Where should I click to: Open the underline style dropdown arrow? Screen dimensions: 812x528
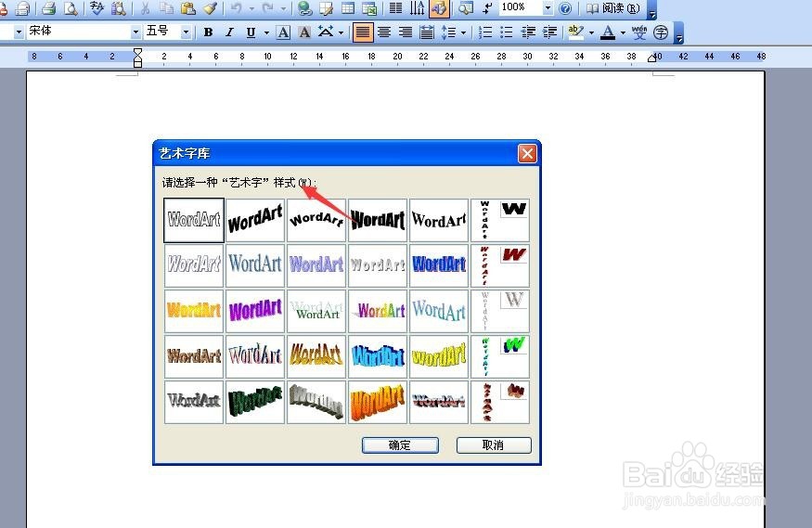coord(266,32)
